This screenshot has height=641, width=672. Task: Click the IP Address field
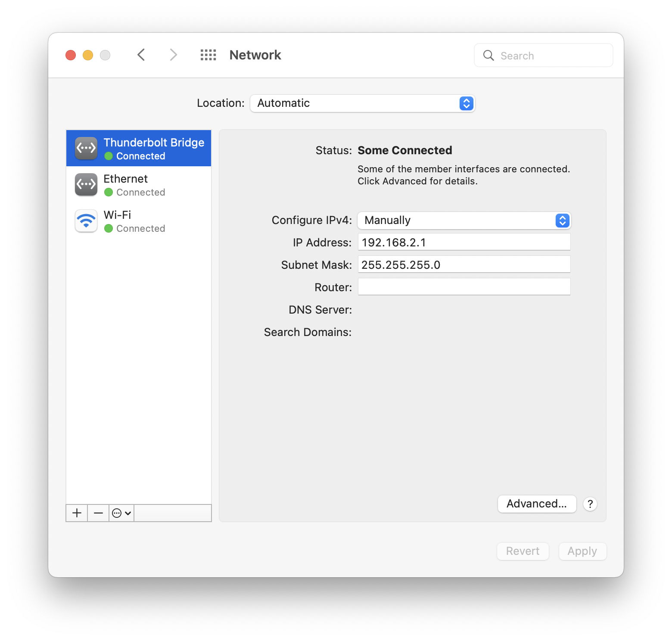(464, 243)
